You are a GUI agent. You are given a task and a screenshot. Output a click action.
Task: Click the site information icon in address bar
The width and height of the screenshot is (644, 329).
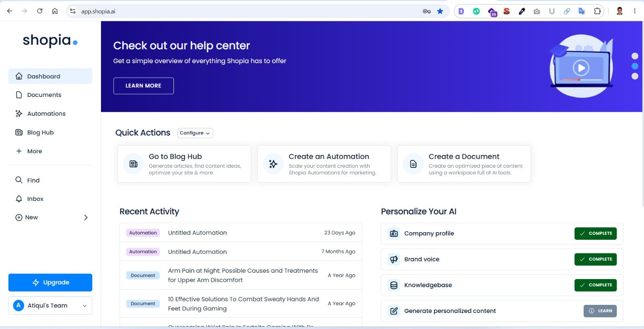pyautogui.click(x=73, y=11)
